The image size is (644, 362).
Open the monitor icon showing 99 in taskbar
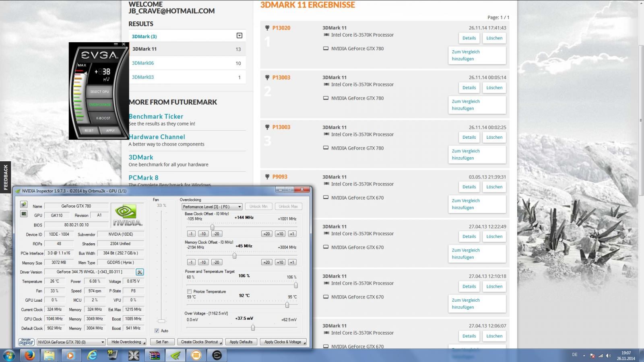coord(112,355)
